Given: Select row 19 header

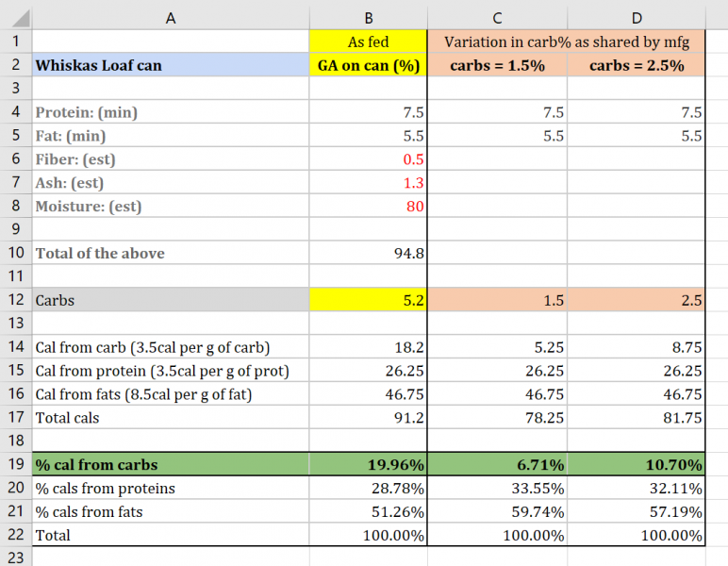Looking at the screenshot, I should pyautogui.click(x=15, y=464).
